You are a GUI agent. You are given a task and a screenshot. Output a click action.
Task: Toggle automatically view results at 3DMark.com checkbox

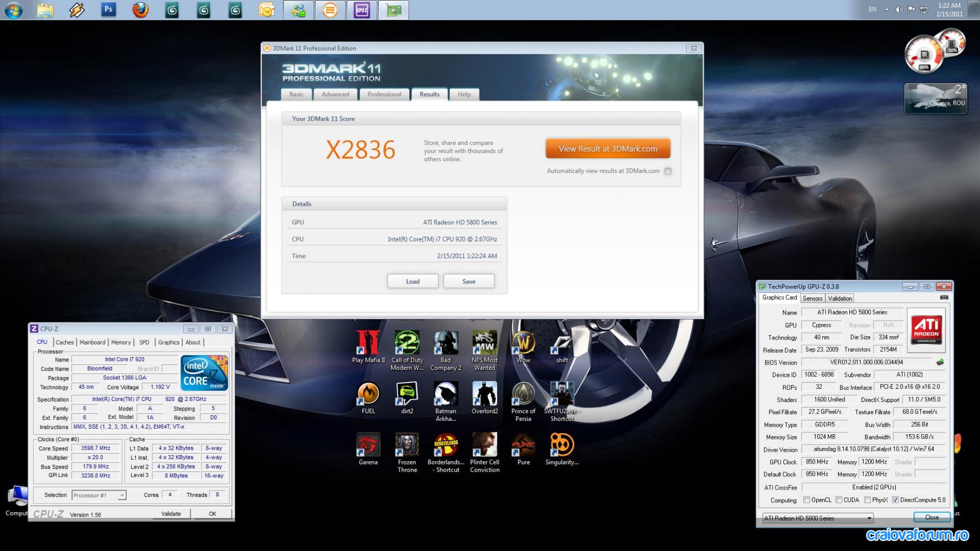[668, 171]
